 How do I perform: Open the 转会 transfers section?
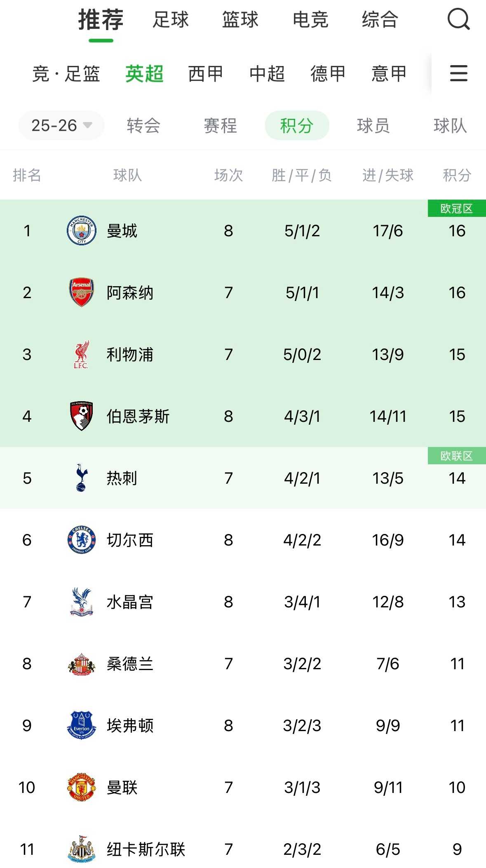click(143, 125)
